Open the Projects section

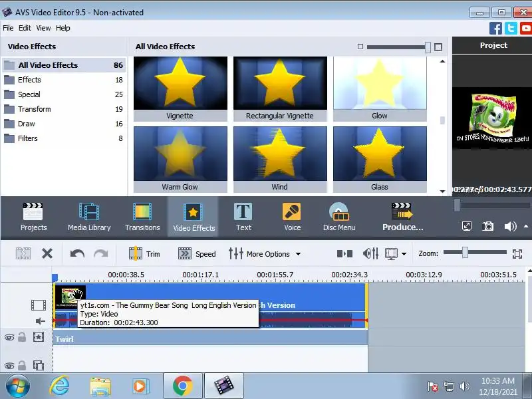point(33,217)
